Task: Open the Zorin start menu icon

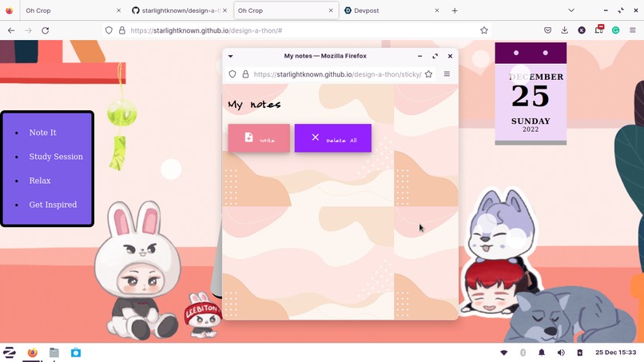Action: coord(10,352)
